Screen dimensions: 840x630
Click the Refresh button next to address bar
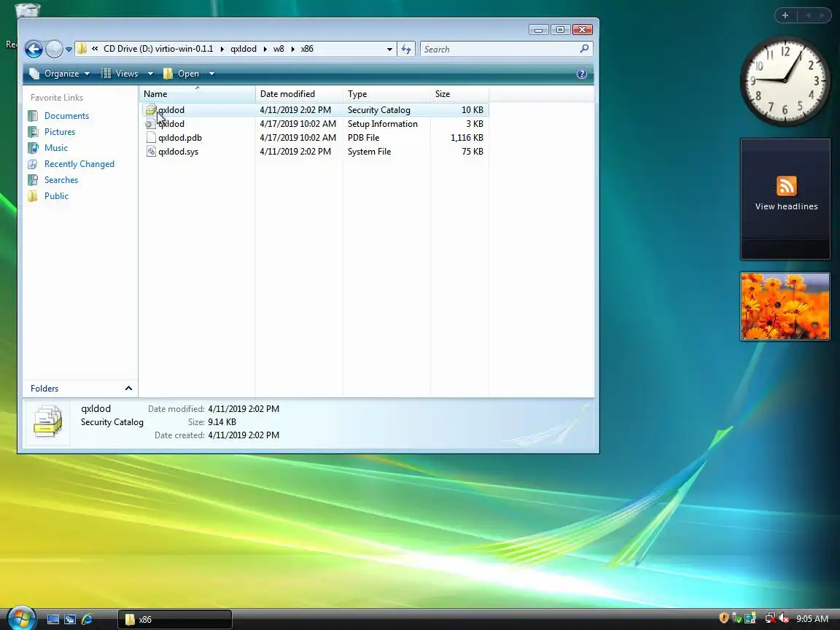click(406, 50)
